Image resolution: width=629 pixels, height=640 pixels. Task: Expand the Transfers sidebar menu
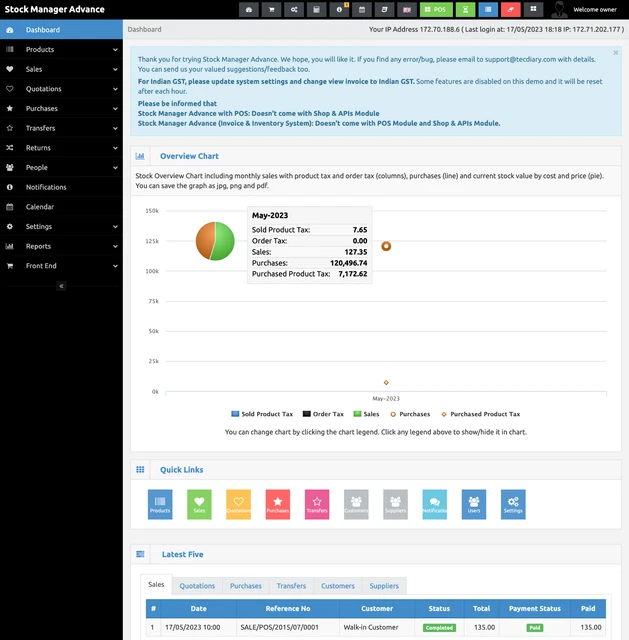click(x=61, y=128)
